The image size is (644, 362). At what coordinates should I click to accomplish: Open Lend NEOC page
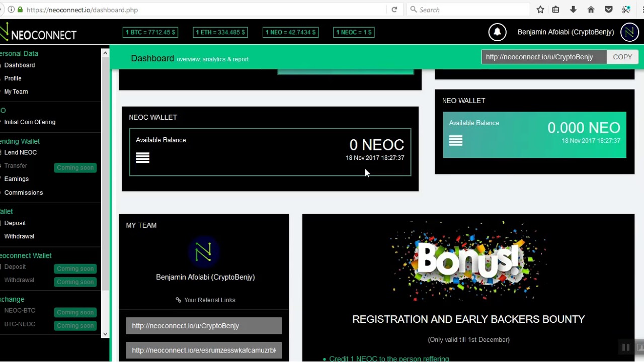[20, 152]
